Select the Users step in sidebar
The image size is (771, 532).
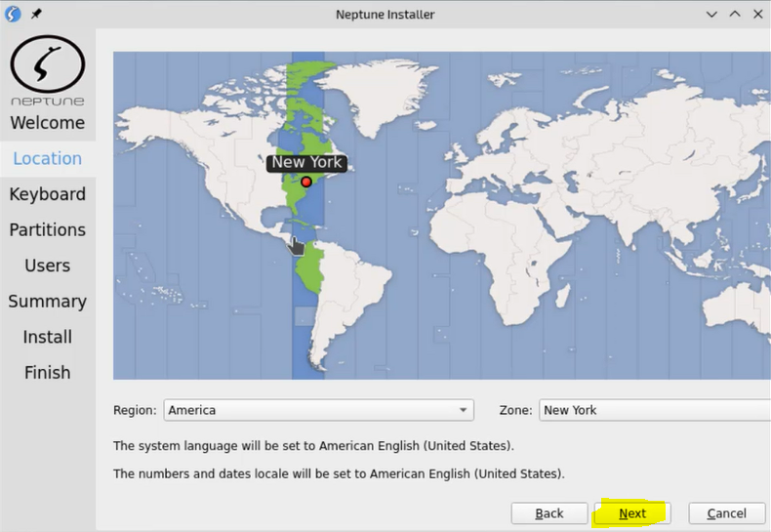pyautogui.click(x=48, y=266)
